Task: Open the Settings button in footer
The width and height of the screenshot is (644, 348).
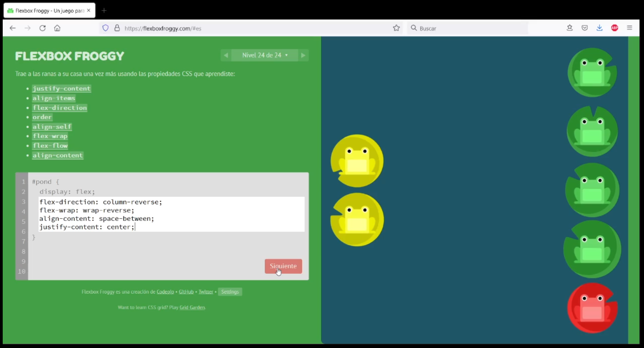Action: [230, 292]
